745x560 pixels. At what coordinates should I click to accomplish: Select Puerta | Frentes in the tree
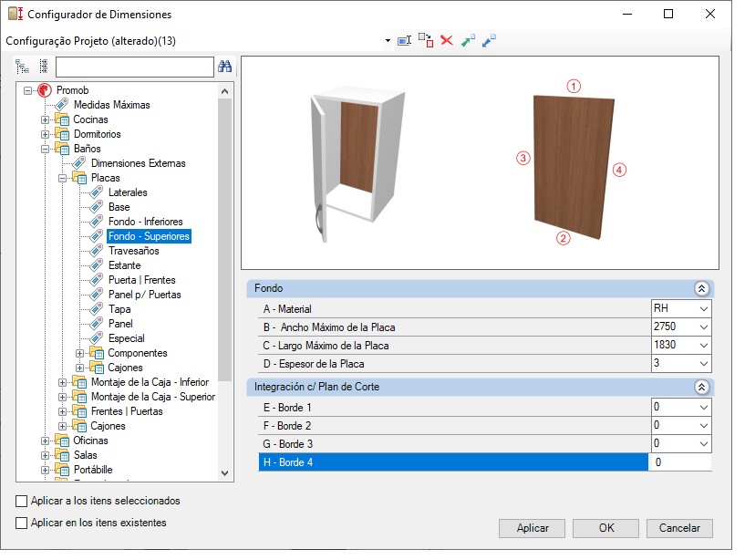(141, 281)
